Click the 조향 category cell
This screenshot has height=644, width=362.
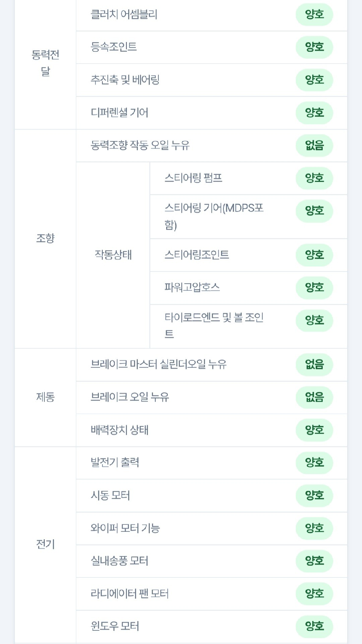point(45,239)
